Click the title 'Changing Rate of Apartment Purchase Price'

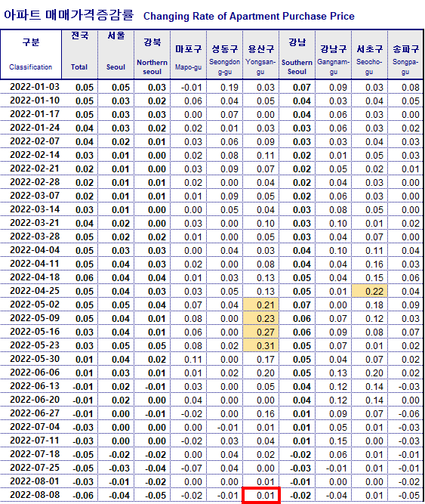point(249,16)
